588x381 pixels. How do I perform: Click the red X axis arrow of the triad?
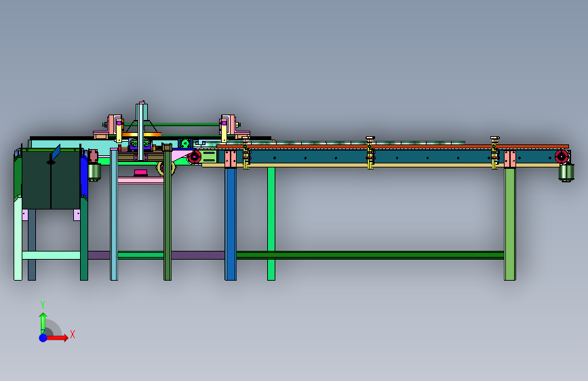point(57,338)
